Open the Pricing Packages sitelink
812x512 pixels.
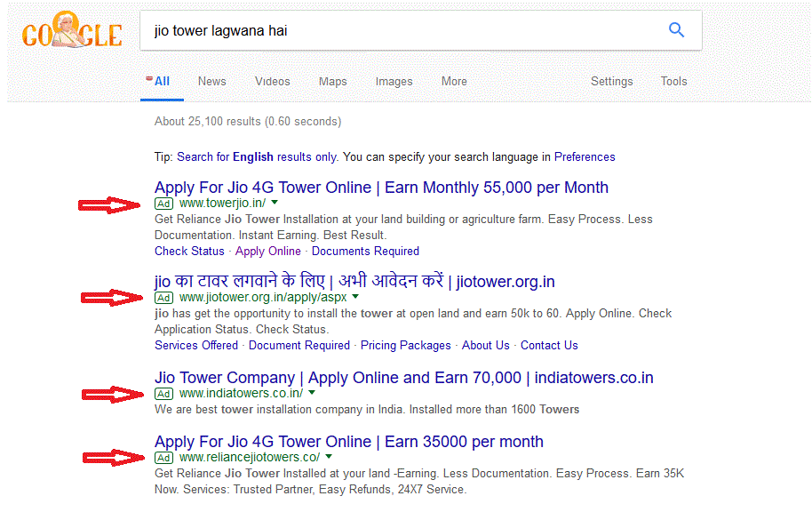pyautogui.click(x=405, y=346)
